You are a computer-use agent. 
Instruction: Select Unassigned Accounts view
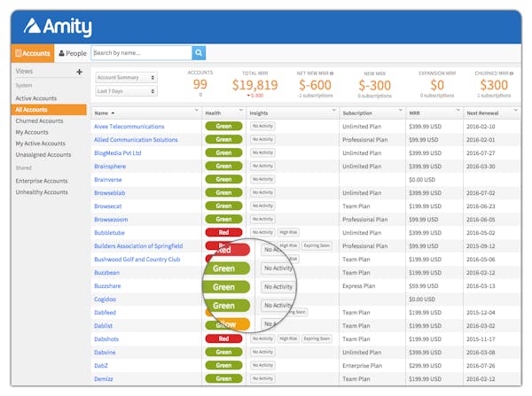click(x=43, y=155)
